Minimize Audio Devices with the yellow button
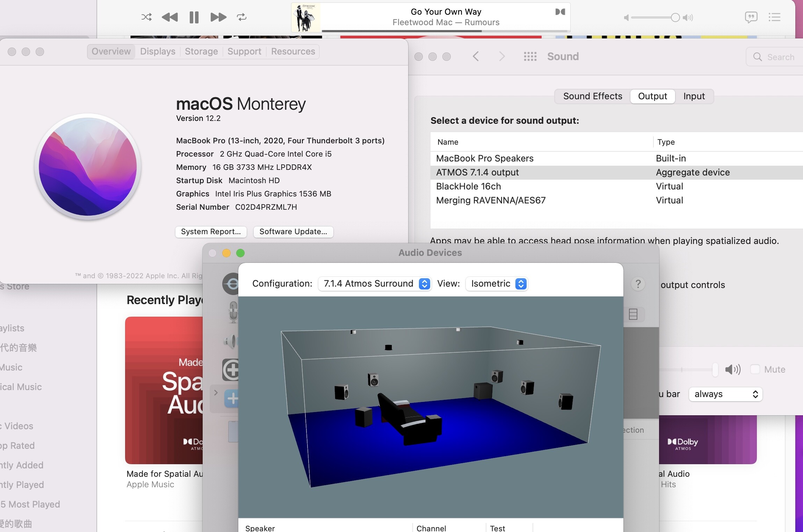 pos(226,253)
